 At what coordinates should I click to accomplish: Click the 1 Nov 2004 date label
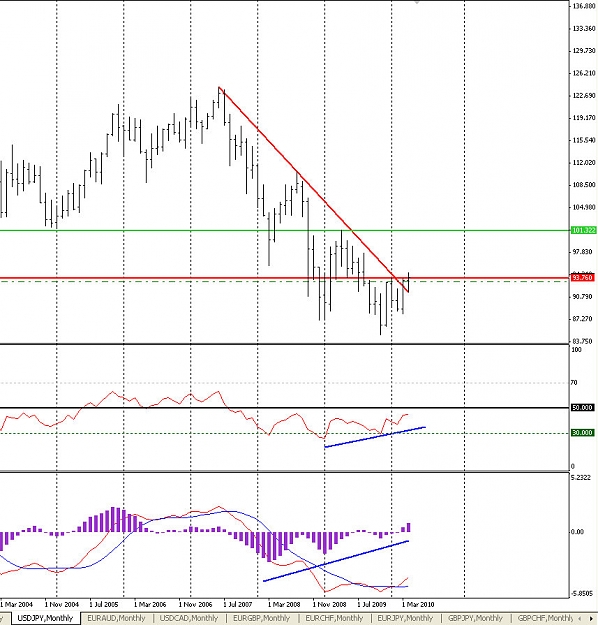[x=62, y=604]
